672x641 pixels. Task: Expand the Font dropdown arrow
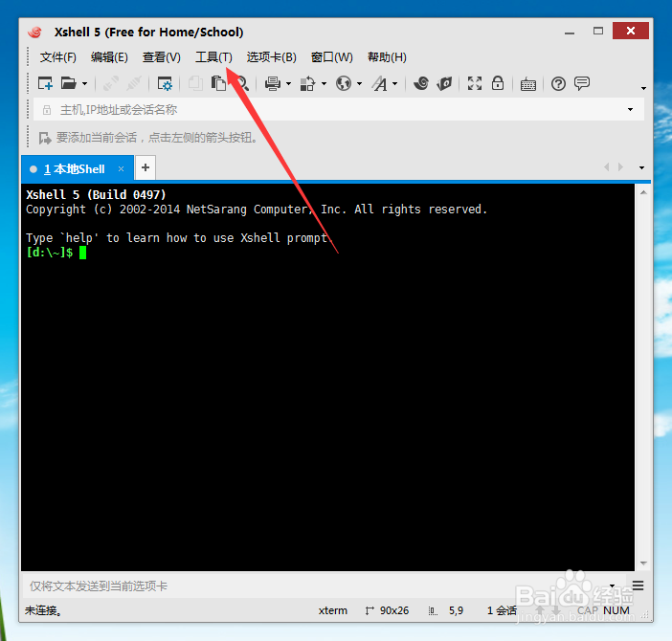point(394,84)
